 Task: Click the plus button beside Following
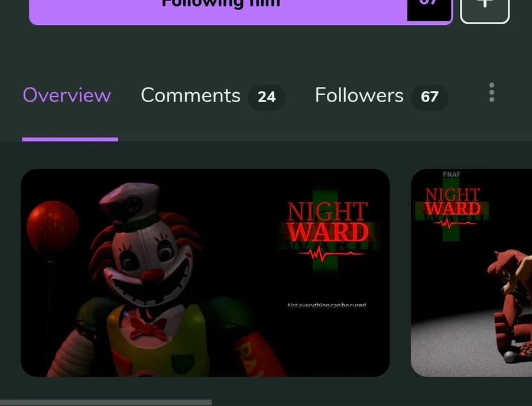click(485, 12)
